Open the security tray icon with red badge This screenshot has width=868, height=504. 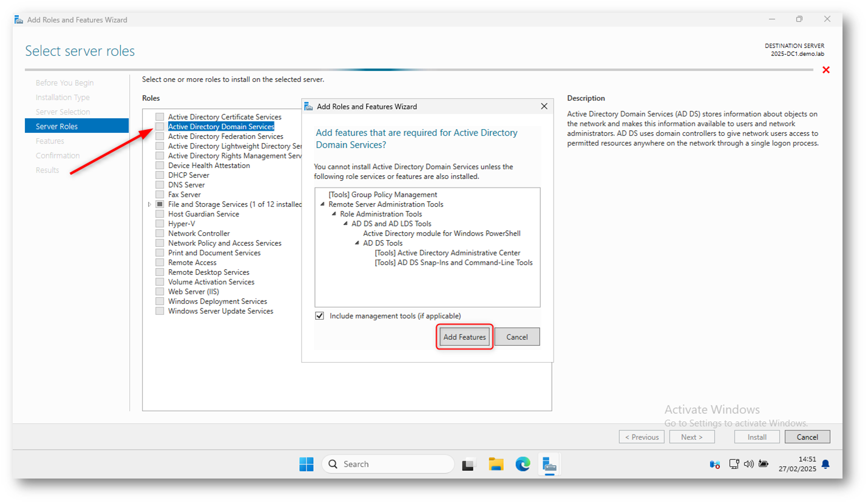pos(715,465)
